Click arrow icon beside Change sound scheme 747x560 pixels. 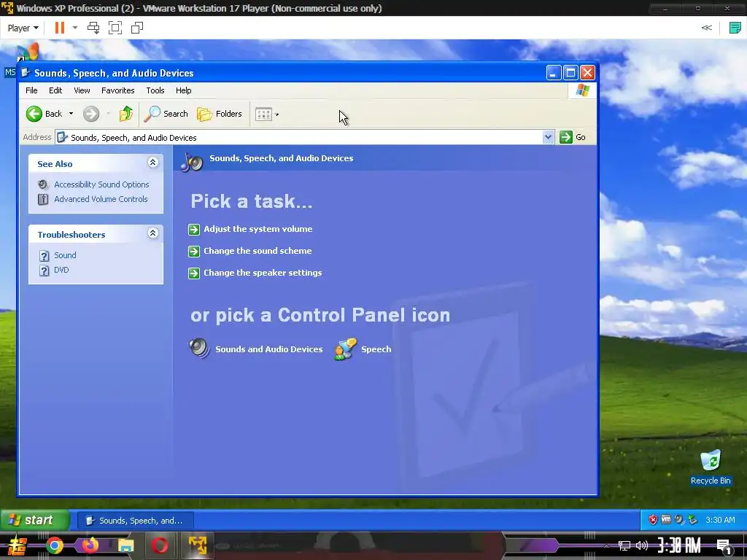point(194,251)
